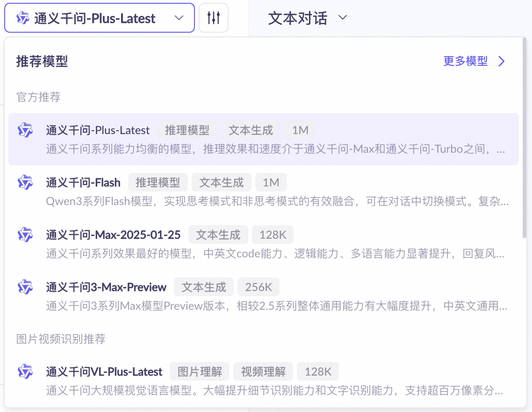Image resolution: width=532 pixels, height=412 pixels.
Task: Click the 官方推荐 section label
Action: (x=38, y=97)
